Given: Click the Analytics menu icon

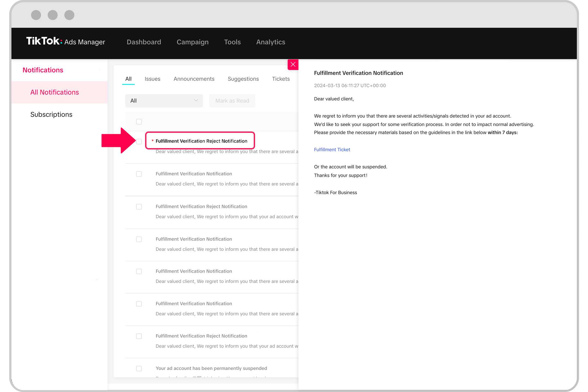Looking at the screenshot, I should pyautogui.click(x=271, y=42).
